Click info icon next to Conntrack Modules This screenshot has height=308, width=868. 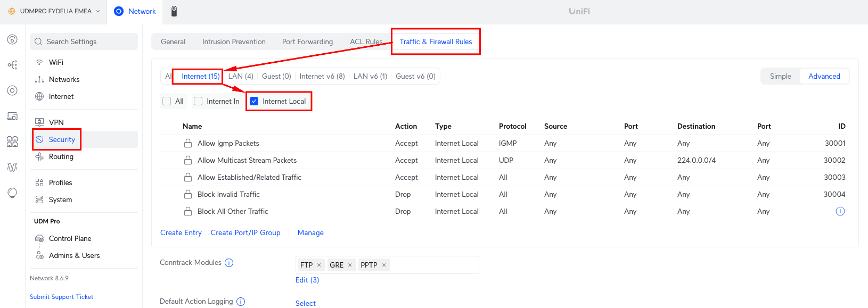click(x=229, y=263)
